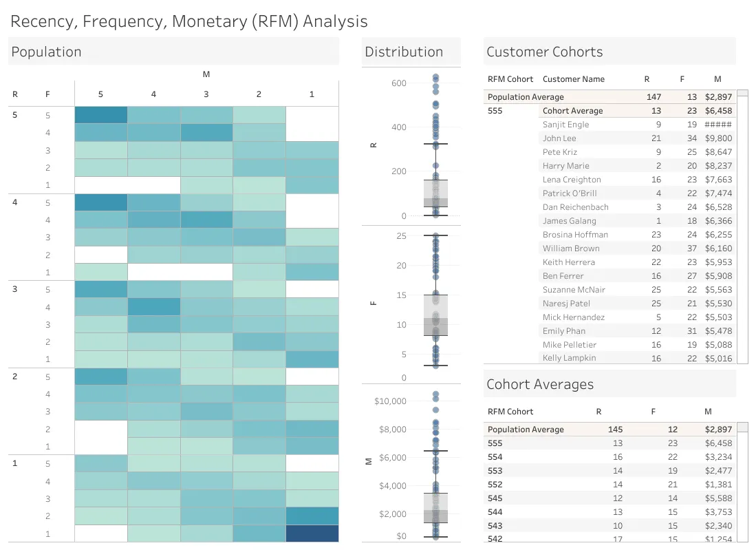Click the Customer Name column header

coord(573,79)
